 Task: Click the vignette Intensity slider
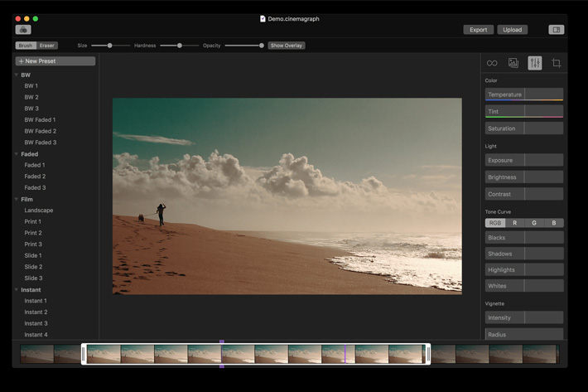coord(524,317)
